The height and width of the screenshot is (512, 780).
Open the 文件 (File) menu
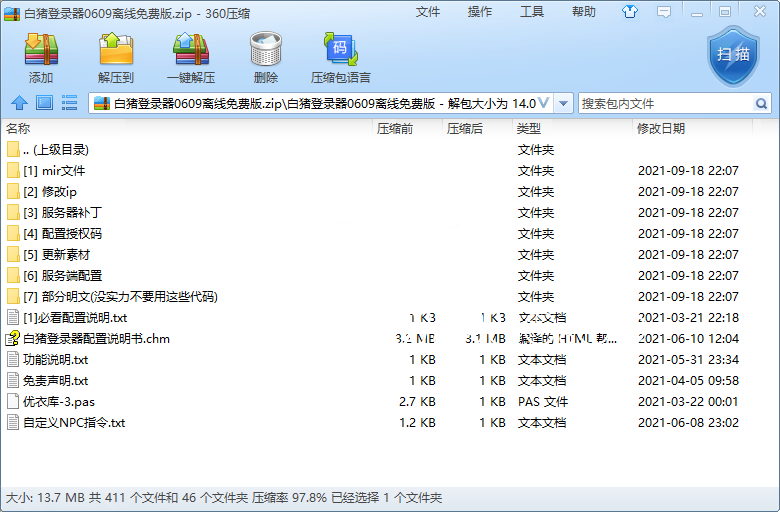click(428, 12)
